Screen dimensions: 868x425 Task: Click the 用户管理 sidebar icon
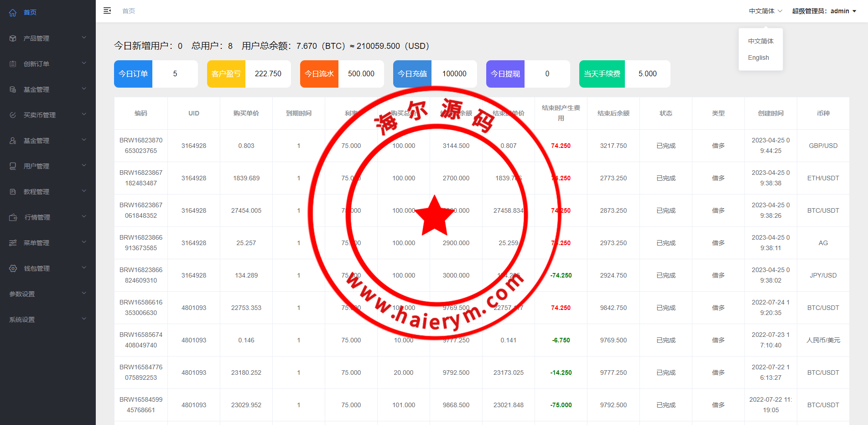tap(13, 166)
